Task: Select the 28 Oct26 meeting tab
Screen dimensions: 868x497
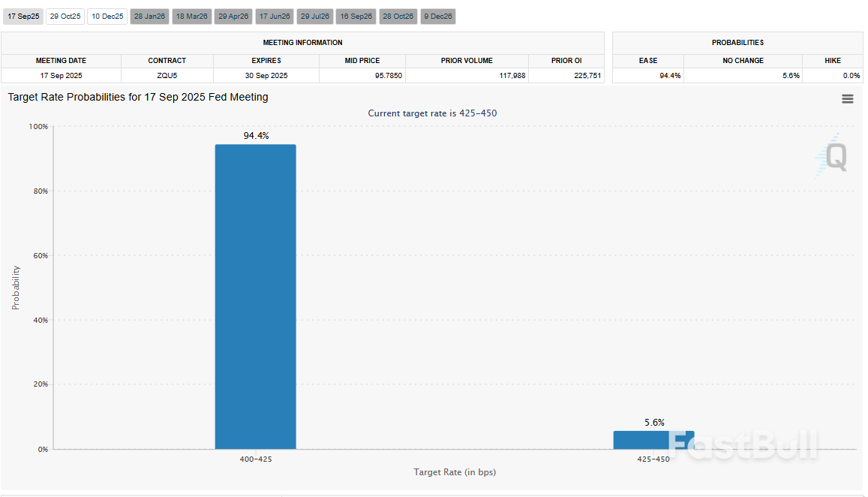Action: [x=398, y=17]
